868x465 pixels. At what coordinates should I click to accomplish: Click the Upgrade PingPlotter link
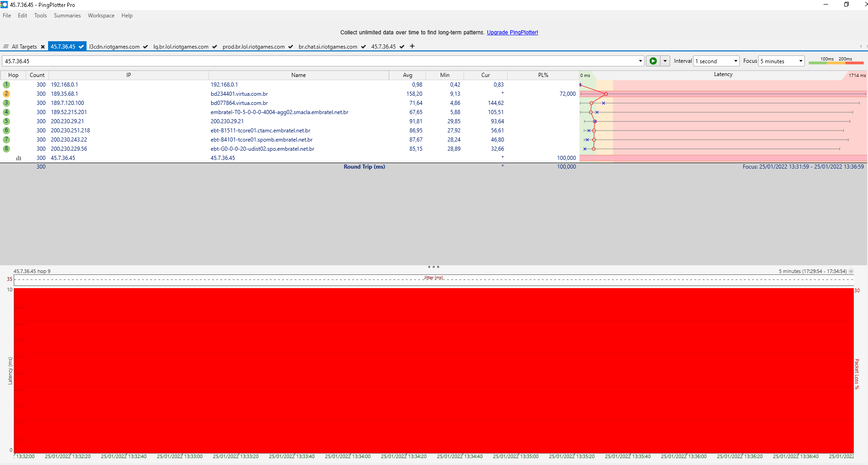(513, 33)
